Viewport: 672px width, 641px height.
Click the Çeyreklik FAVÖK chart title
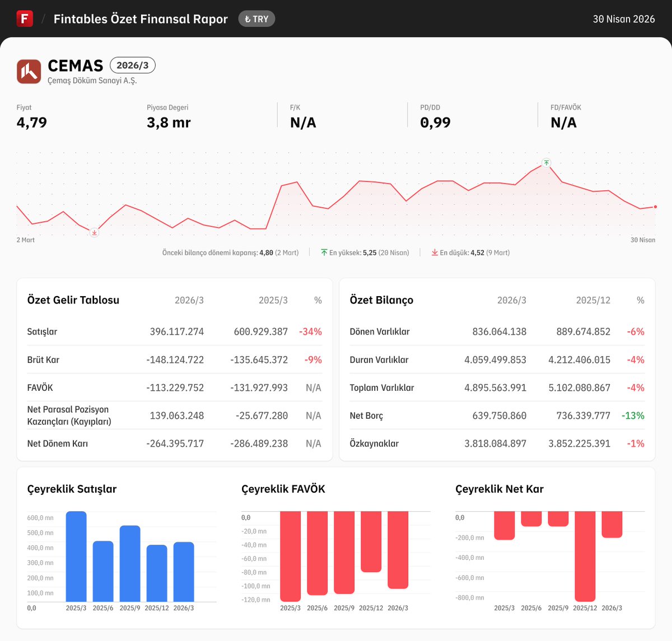tap(283, 489)
